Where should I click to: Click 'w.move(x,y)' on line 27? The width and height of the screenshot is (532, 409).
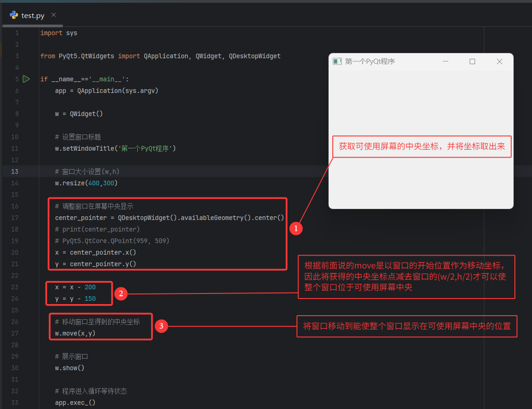coord(75,333)
